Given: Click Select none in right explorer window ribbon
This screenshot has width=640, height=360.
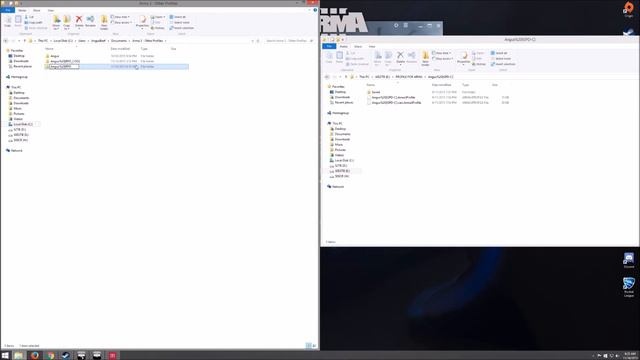Looking at the screenshot, I should point(501,58).
